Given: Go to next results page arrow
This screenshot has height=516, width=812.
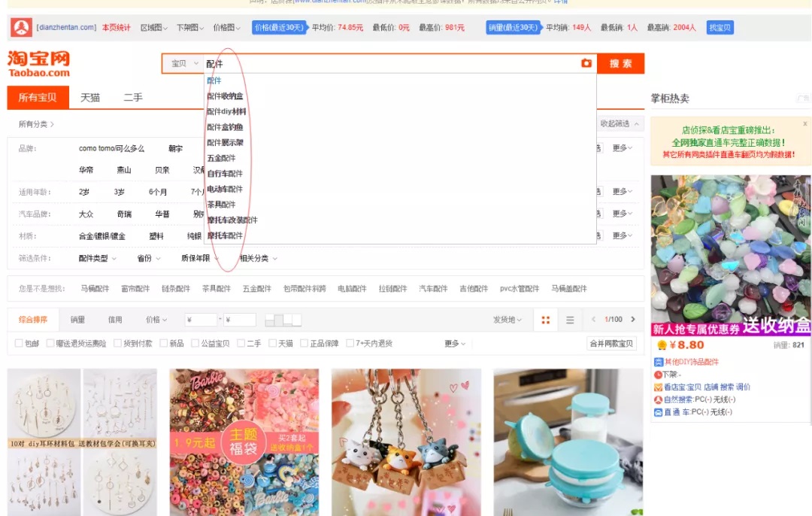Looking at the screenshot, I should (633, 320).
